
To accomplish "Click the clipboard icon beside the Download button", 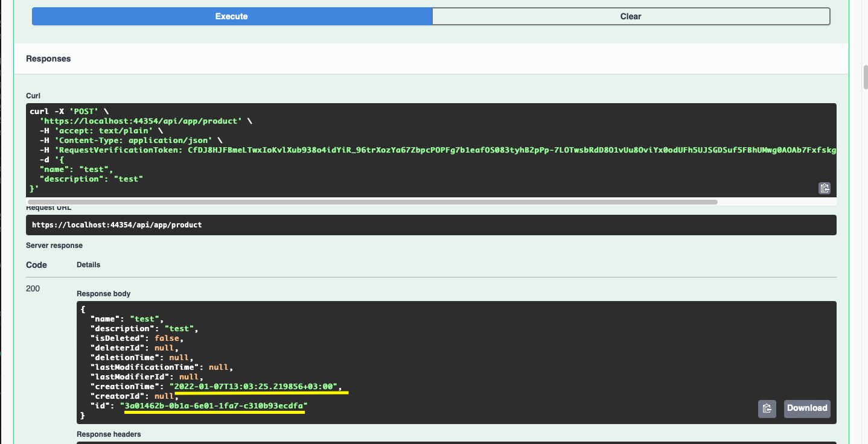I will (767, 408).
